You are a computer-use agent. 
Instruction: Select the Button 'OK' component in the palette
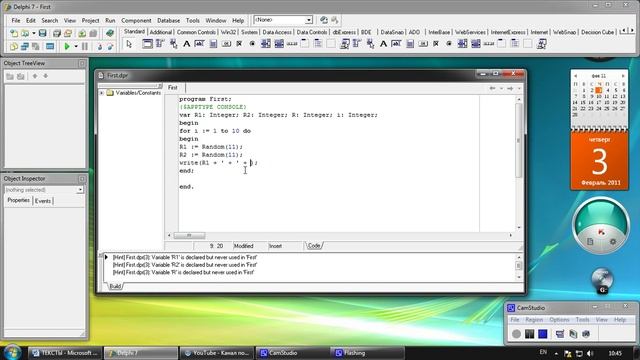coord(226,44)
